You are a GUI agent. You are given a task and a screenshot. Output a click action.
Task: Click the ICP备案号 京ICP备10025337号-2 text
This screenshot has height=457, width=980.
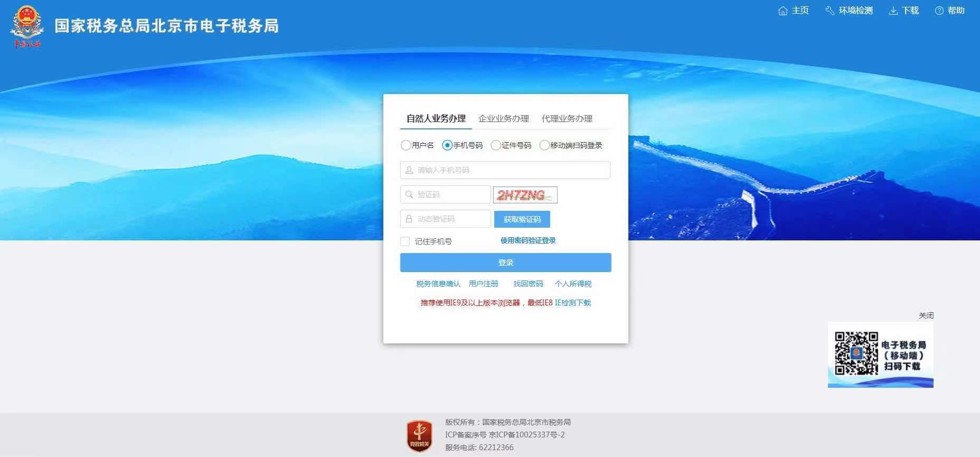click(x=505, y=435)
